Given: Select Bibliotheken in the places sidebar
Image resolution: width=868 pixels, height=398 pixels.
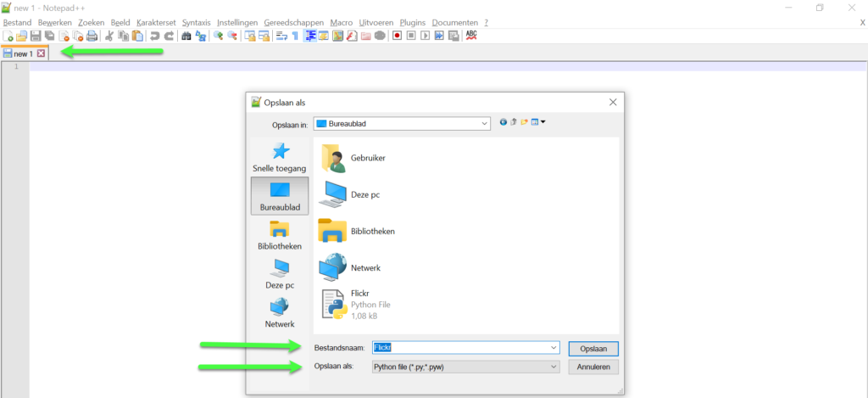Looking at the screenshot, I should click(x=280, y=236).
